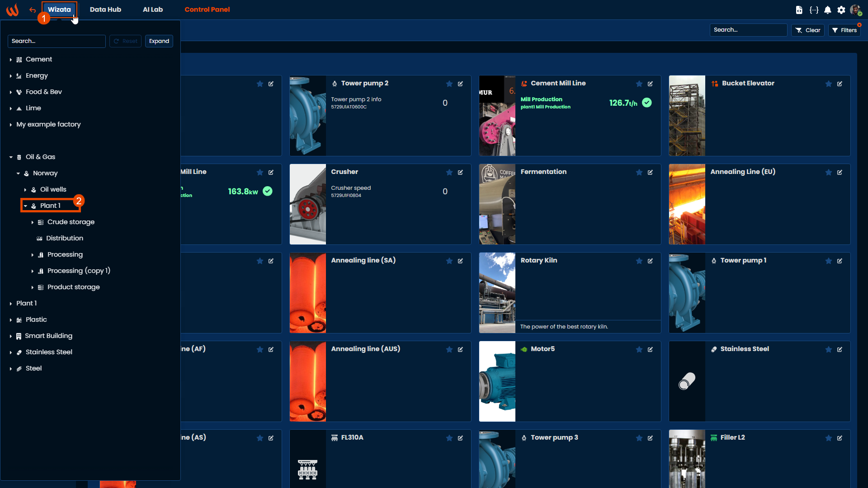The image size is (868, 488).
Task: Click the Motor5 thumbnail image
Action: (x=497, y=381)
